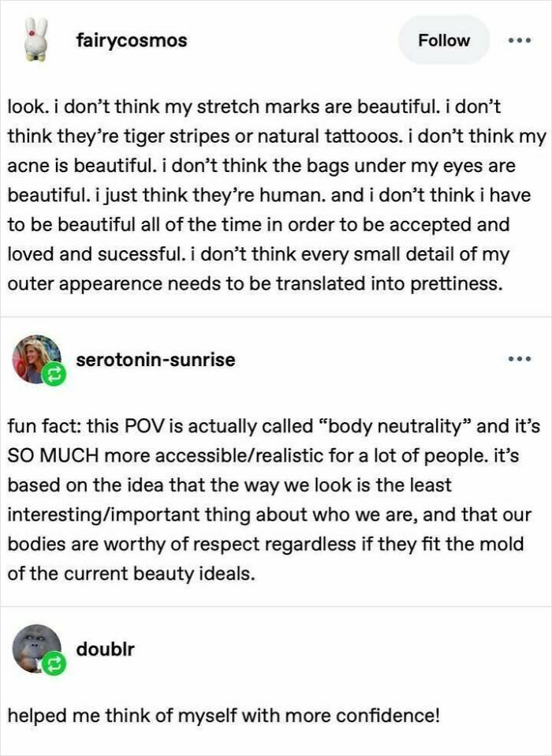The width and height of the screenshot is (552, 756).
Task: Open the meatball menu on fairycosmos's post
Action: point(518,39)
